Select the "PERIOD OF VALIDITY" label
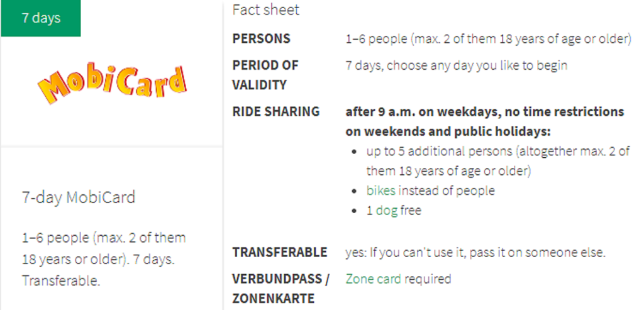This screenshot has height=310, width=644. tap(265, 75)
